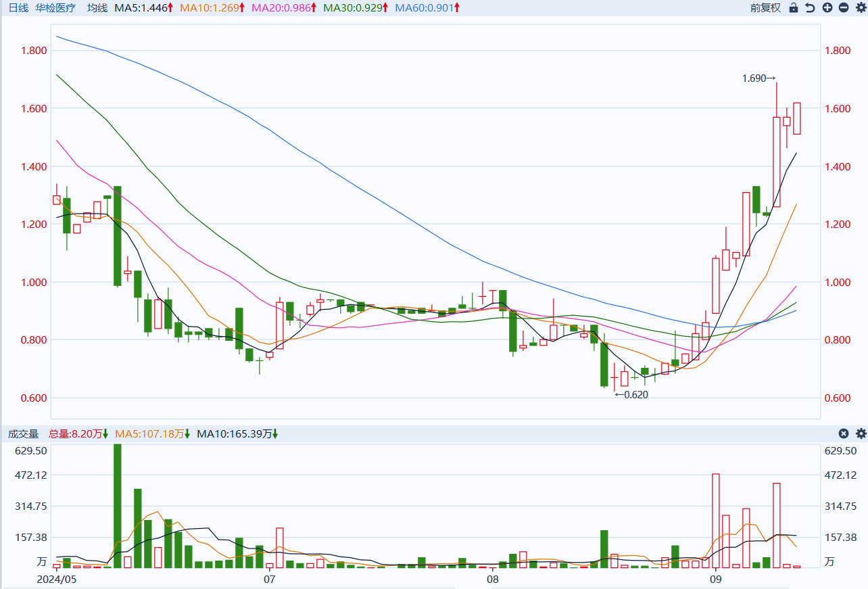Click the MA5:1.446 readout
The image size is (868, 589).
[144, 8]
